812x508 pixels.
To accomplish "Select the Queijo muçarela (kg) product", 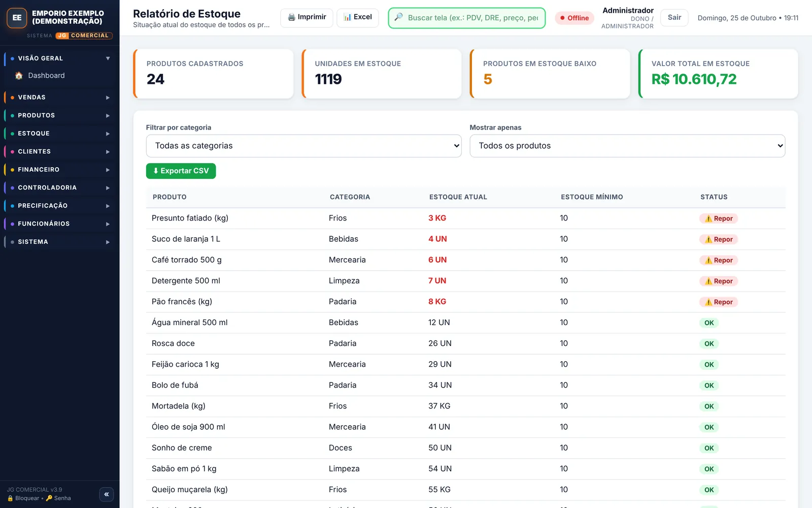I will (189, 490).
